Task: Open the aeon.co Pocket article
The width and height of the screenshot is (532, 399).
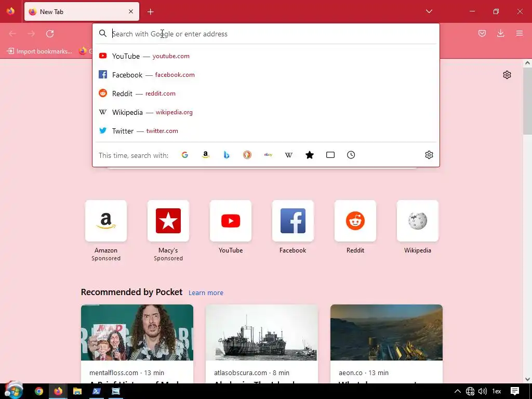Action: pyautogui.click(x=387, y=344)
